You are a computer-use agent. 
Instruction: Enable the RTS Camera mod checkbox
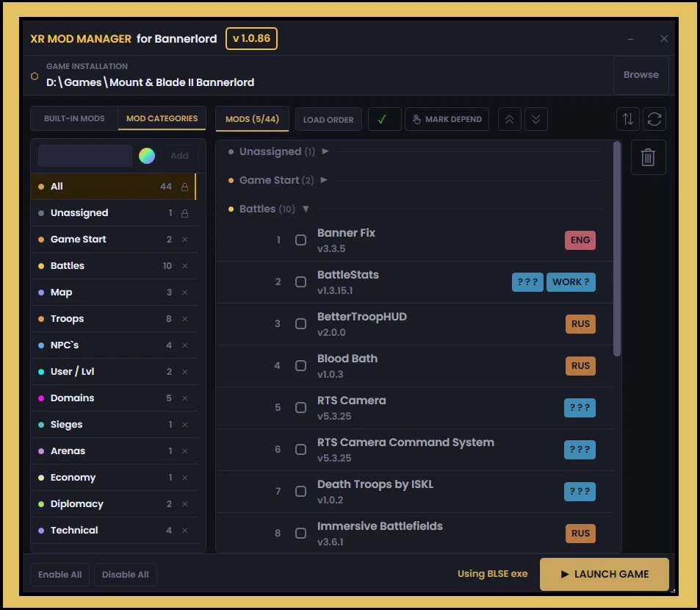(x=301, y=408)
